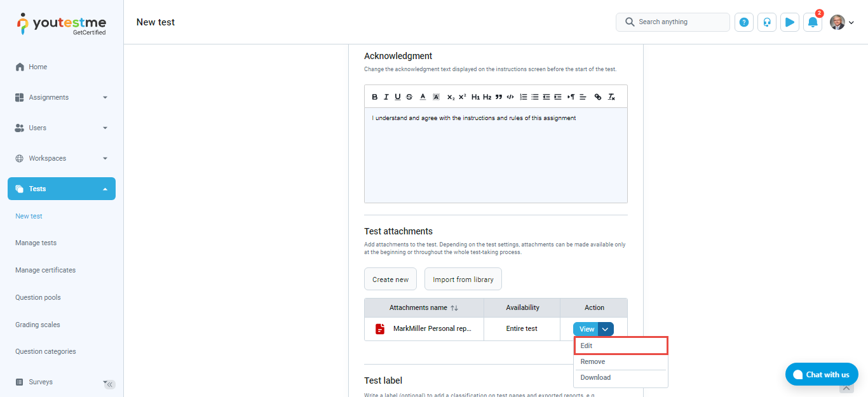Click Import from library button
Image resolution: width=868 pixels, height=397 pixels.
[x=463, y=279]
